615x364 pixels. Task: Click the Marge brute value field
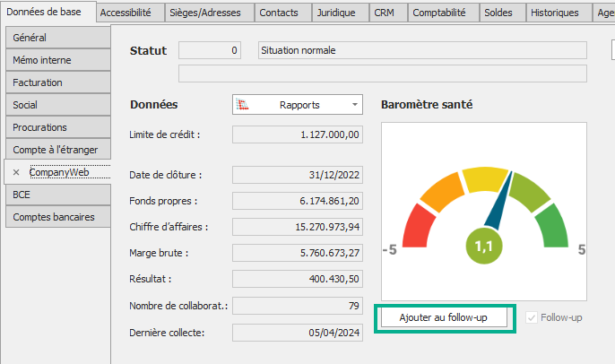pyautogui.click(x=298, y=253)
